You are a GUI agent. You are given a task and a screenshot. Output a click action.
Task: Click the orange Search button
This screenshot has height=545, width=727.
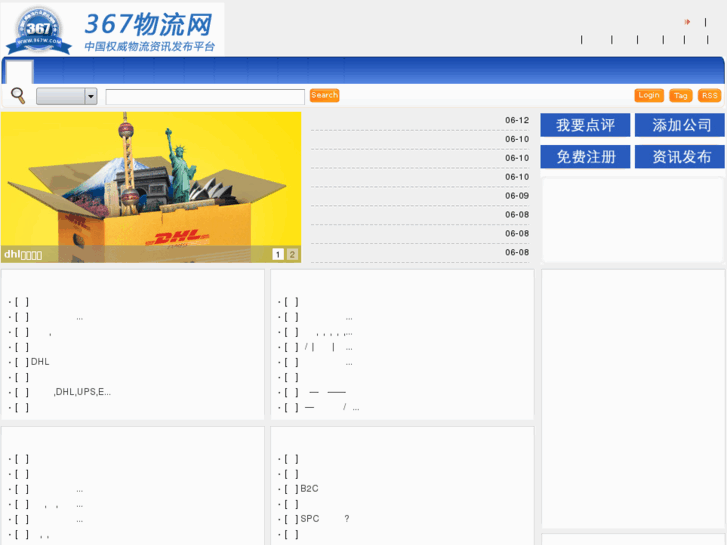[x=325, y=95]
